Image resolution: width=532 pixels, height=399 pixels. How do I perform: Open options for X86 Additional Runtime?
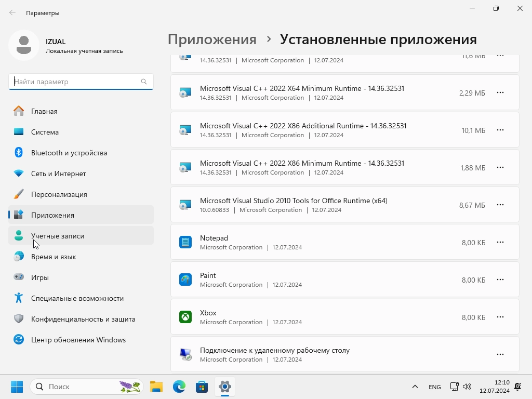500,130
